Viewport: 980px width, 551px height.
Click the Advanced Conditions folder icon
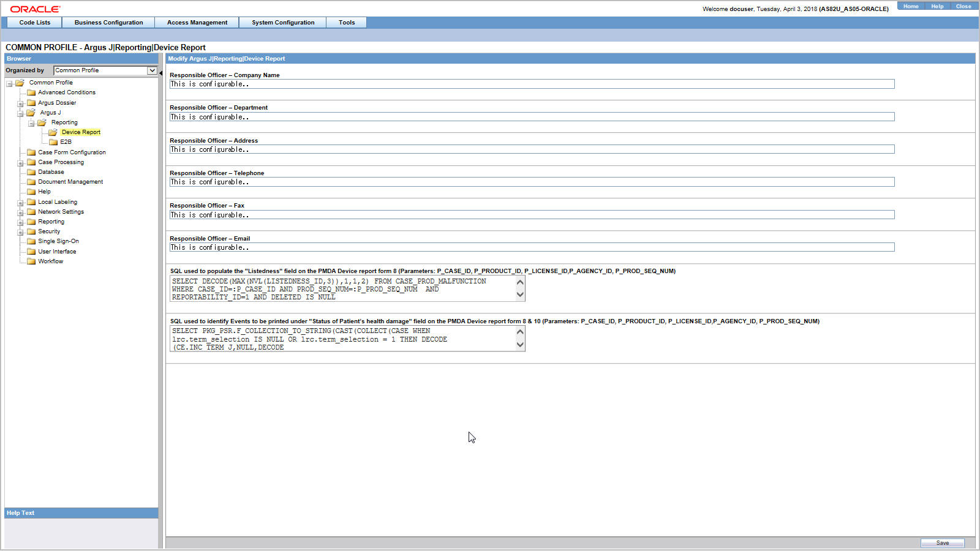pos(31,92)
